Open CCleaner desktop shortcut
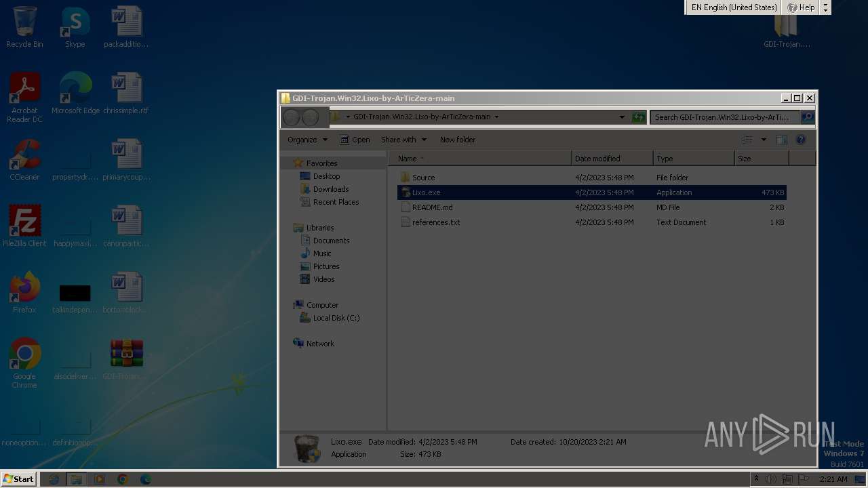This screenshot has height=488, width=868. click(x=24, y=161)
